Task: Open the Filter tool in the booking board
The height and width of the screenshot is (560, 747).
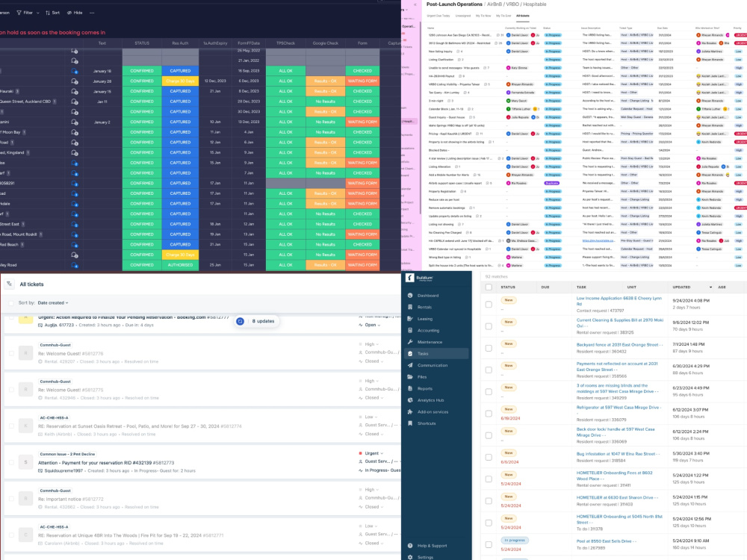Action: click(x=25, y=13)
